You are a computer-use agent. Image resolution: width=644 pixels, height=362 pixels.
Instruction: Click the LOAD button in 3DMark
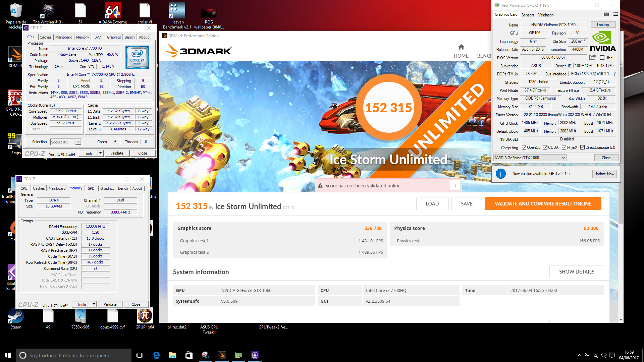tap(432, 204)
